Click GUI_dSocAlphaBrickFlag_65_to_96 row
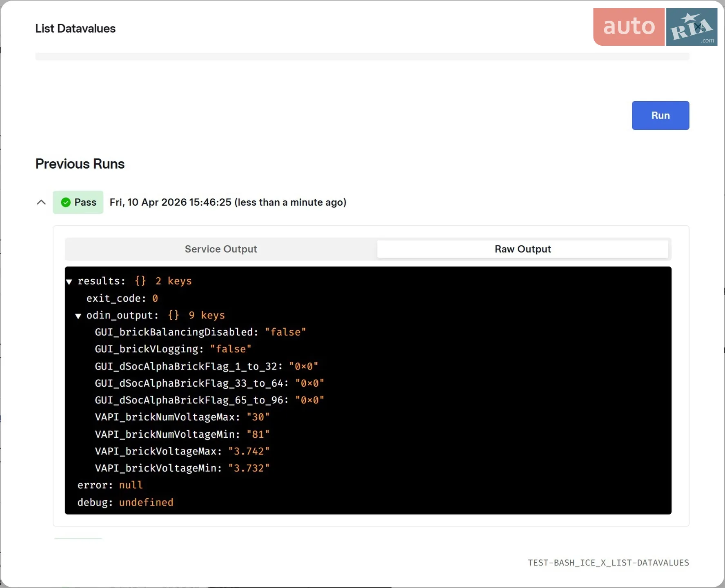725x588 pixels. pos(209,400)
